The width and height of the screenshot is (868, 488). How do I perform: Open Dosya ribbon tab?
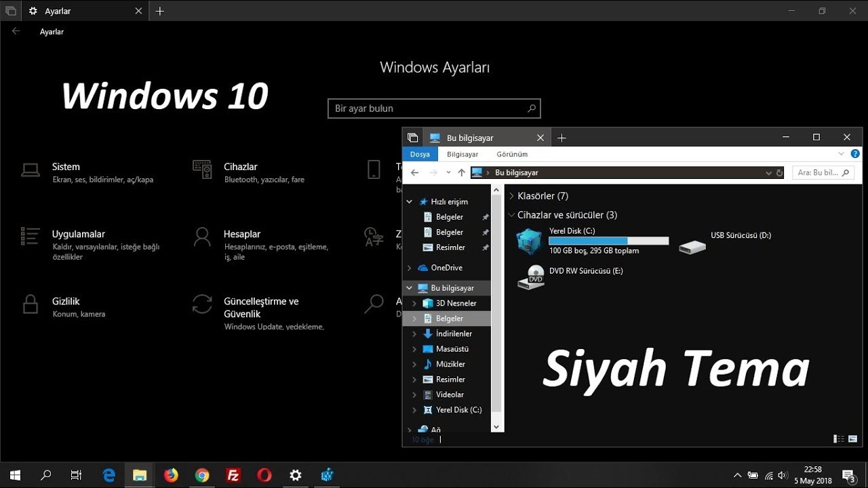click(x=420, y=155)
